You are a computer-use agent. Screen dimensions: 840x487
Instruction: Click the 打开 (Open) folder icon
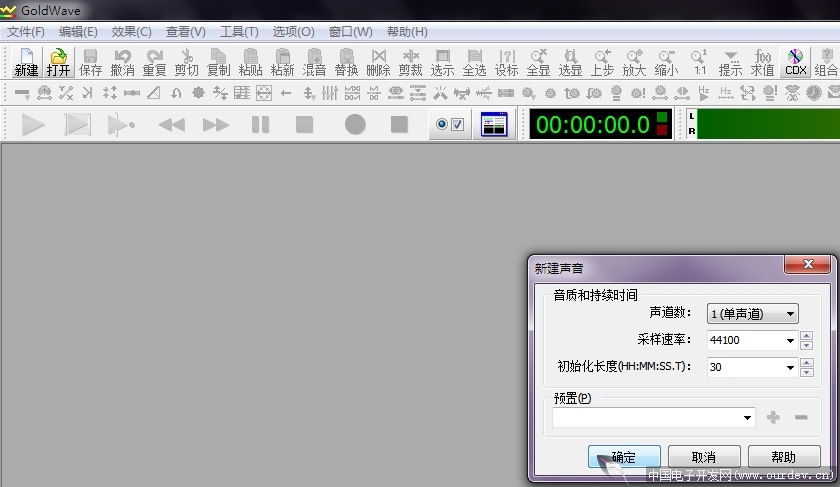coord(58,62)
